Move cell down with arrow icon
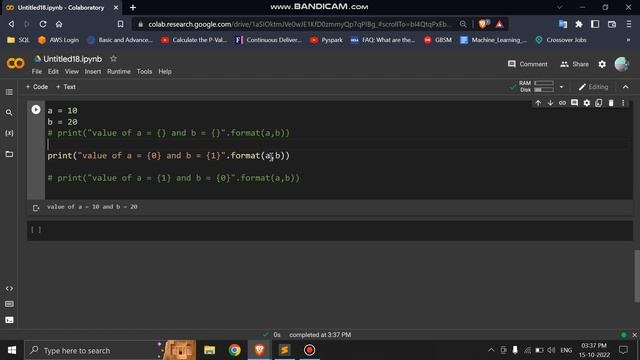 tap(550, 103)
